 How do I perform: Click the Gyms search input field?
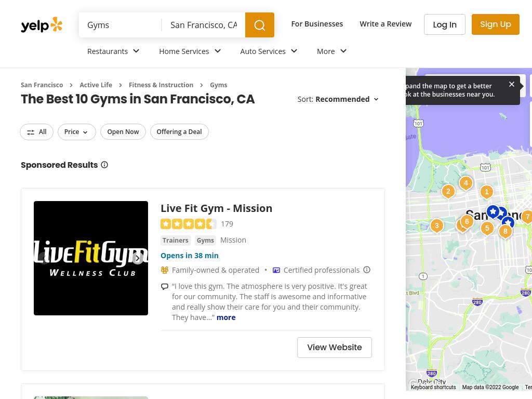[x=121, y=25]
